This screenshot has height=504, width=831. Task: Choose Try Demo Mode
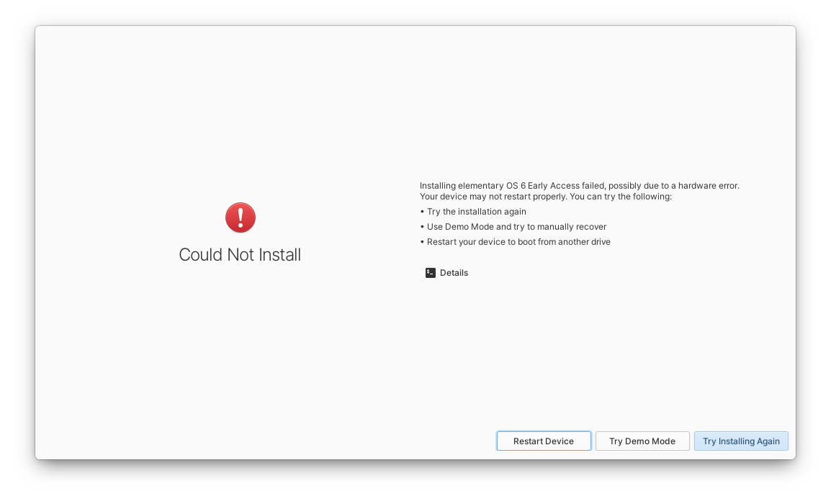coord(642,441)
